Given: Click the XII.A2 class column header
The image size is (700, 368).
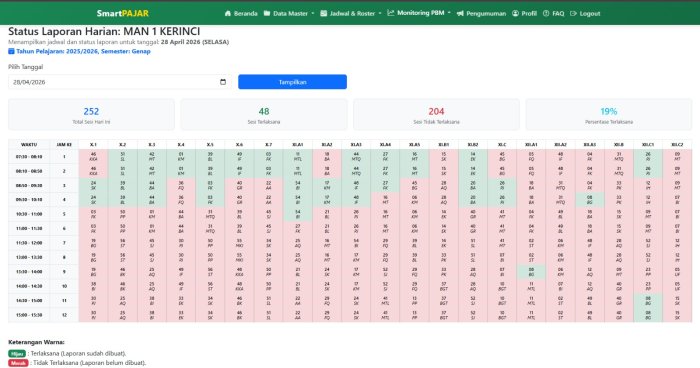Looking at the screenshot, I should [x=560, y=144].
